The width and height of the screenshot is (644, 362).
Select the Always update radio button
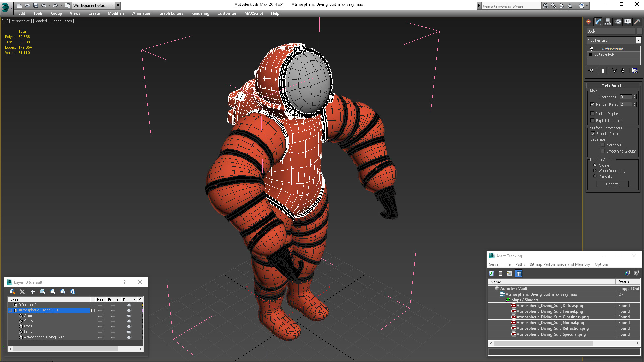tap(595, 165)
